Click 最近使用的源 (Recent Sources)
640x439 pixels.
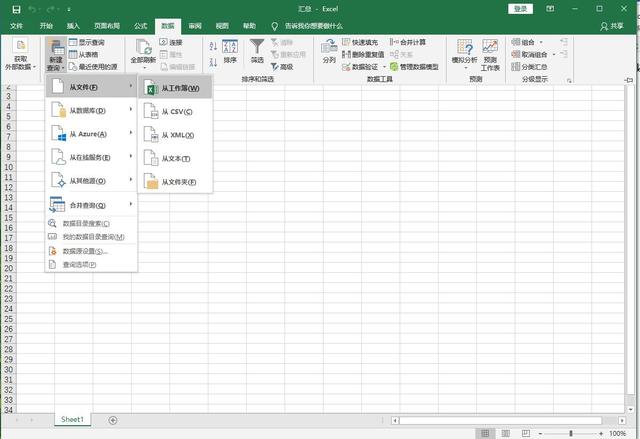point(93,67)
